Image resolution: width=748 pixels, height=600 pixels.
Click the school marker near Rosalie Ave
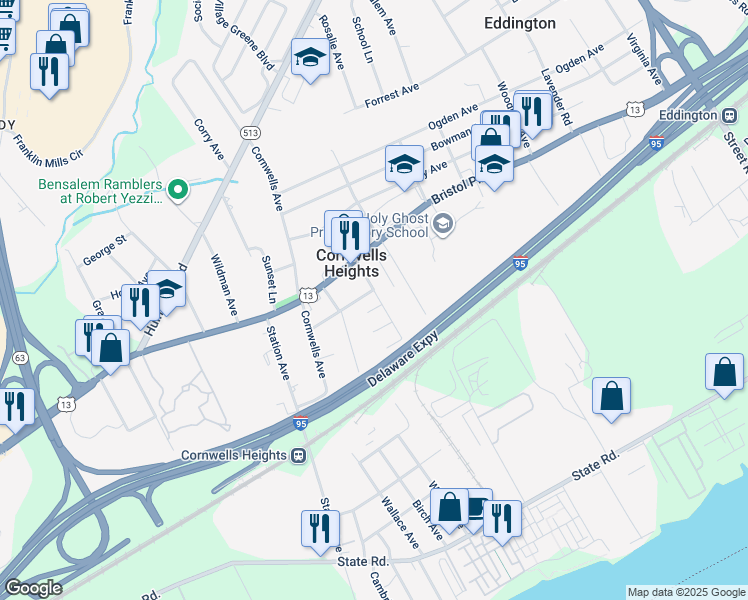click(310, 60)
